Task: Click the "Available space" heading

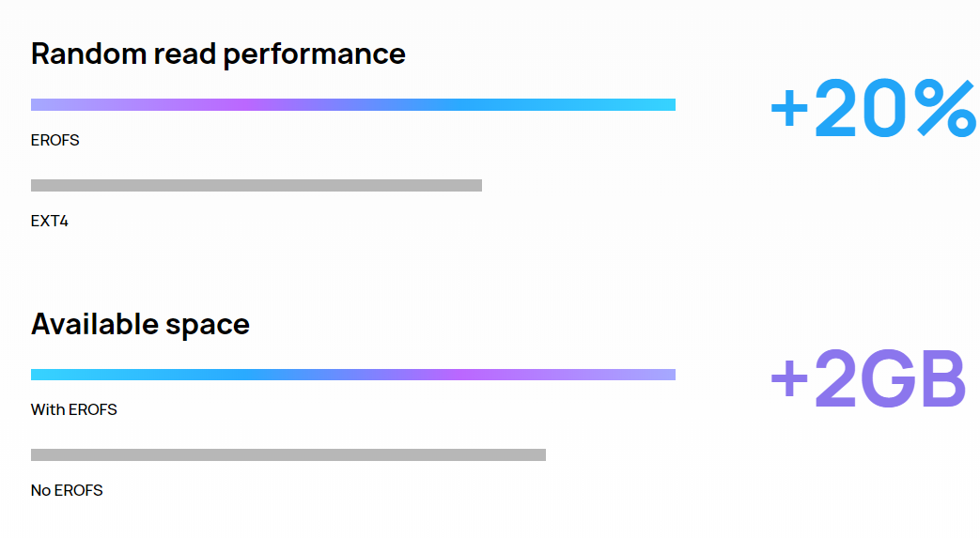Action: (140, 325)
